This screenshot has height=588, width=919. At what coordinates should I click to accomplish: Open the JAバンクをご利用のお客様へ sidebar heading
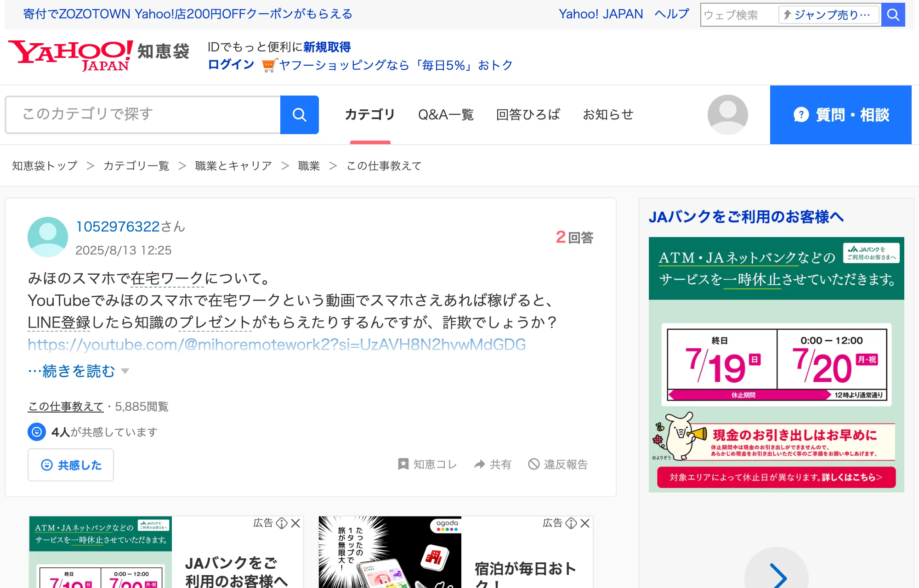click(x=746, y=217)
